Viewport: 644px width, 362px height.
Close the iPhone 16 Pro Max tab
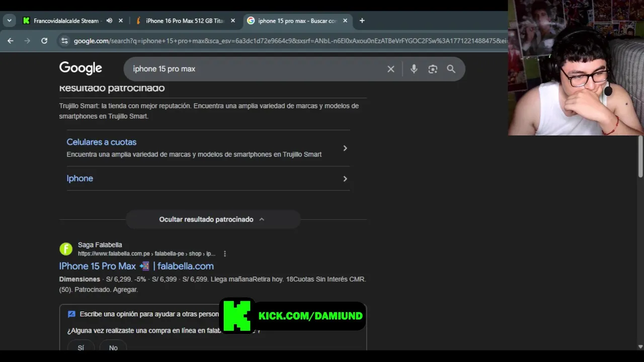tap(232, 21)
